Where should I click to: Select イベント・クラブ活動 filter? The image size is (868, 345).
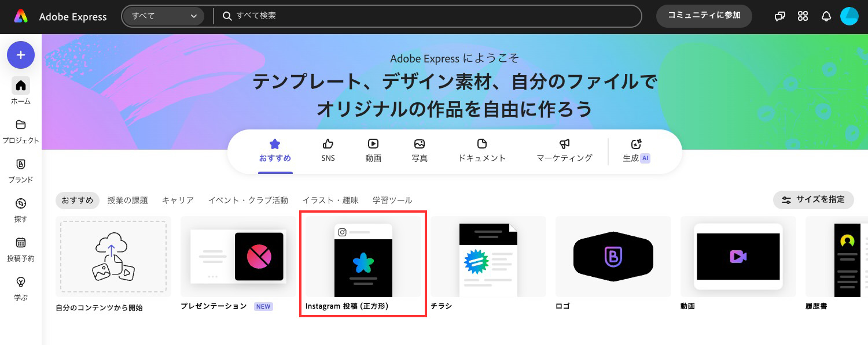(248, 200)
